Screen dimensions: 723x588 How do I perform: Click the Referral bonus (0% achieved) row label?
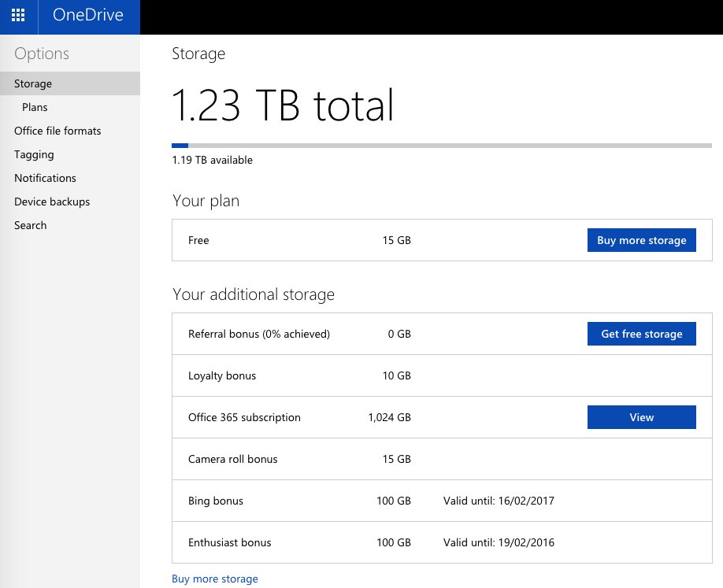pos(259,334)
